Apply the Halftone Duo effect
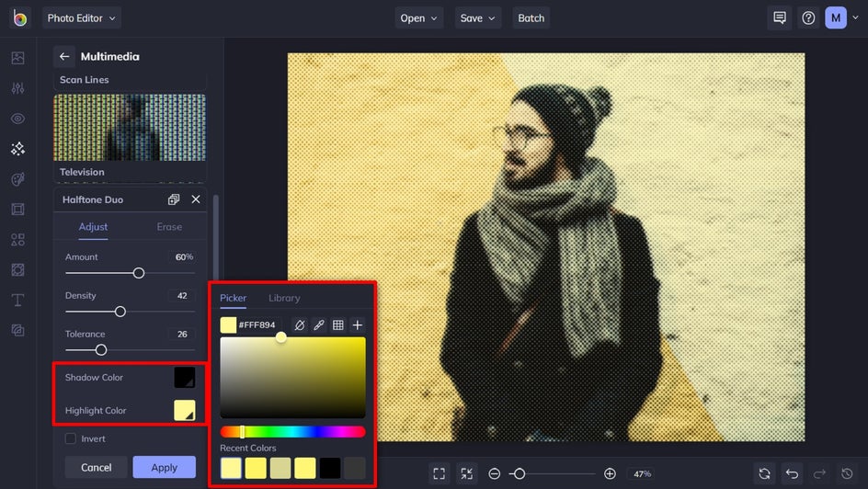868x489 pixels. (165, 468)
